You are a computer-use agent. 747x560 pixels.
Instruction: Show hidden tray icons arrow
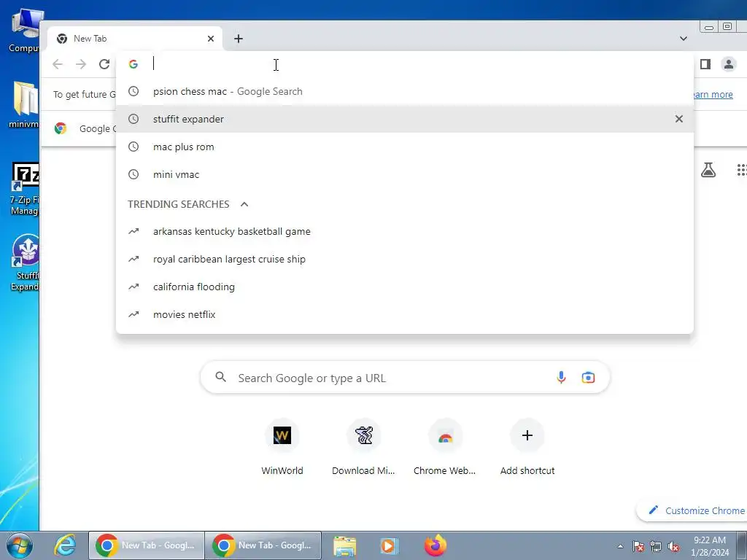coord(620,546)
